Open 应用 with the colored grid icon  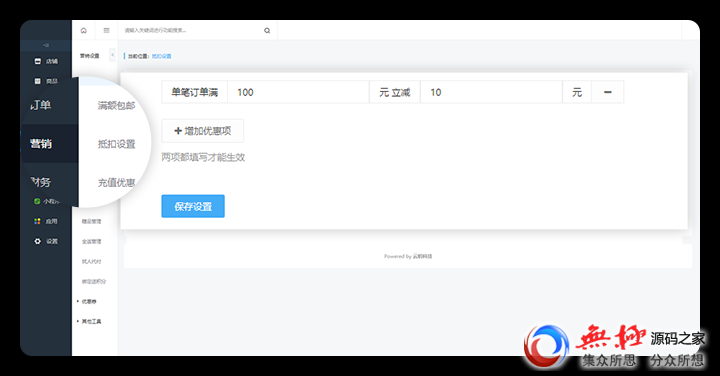click(x=46, y=221)
